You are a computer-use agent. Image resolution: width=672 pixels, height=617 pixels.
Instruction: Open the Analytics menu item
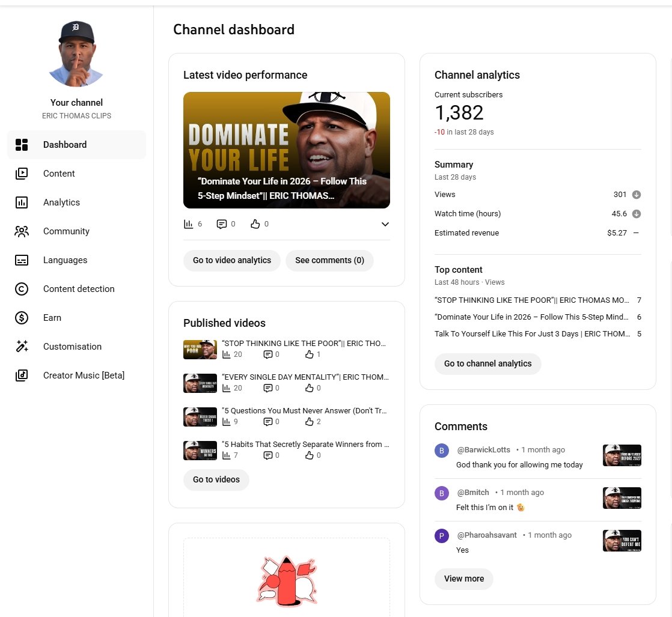coord(61,202)
